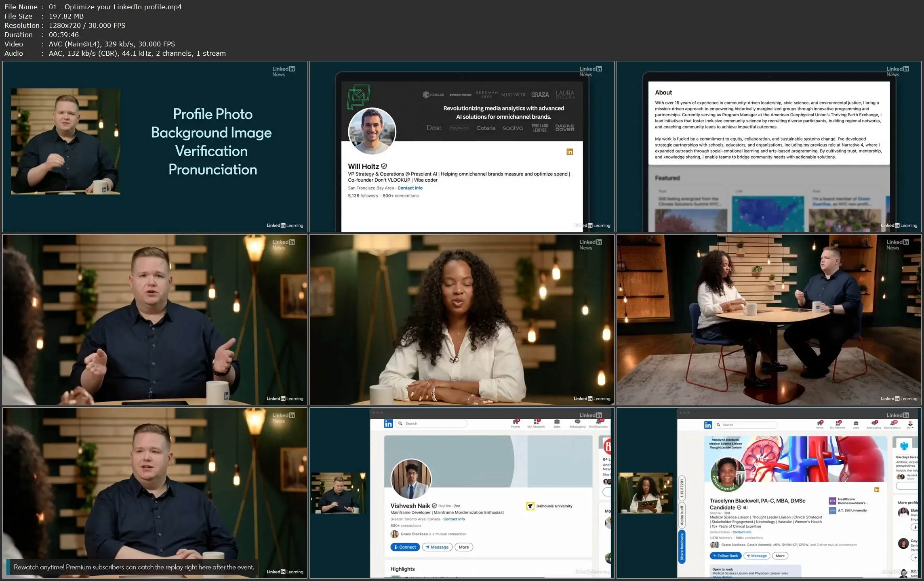Click the 'Pronunciation' line on title slide
The height and width of the screenshot is (581, 924).
[213, 170]
